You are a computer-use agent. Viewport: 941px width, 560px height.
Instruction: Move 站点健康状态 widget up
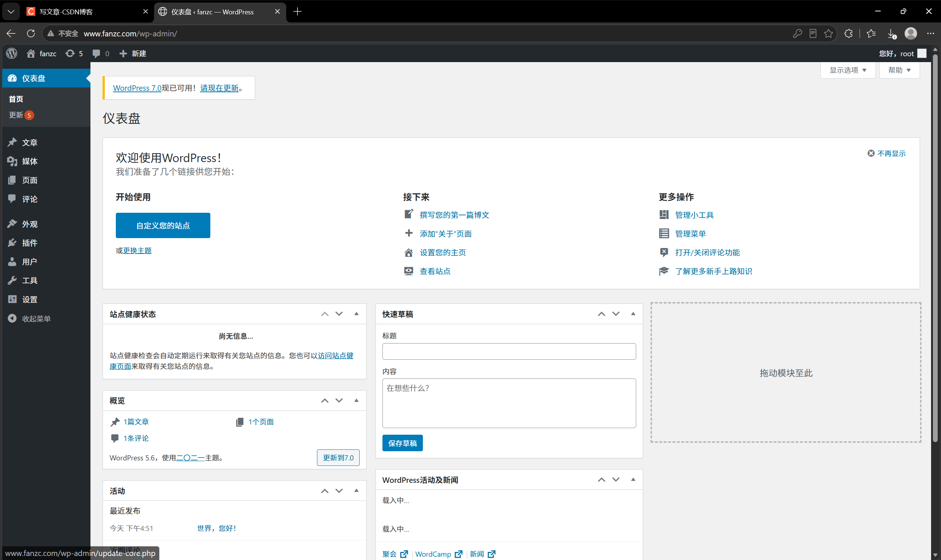(325, 314)
